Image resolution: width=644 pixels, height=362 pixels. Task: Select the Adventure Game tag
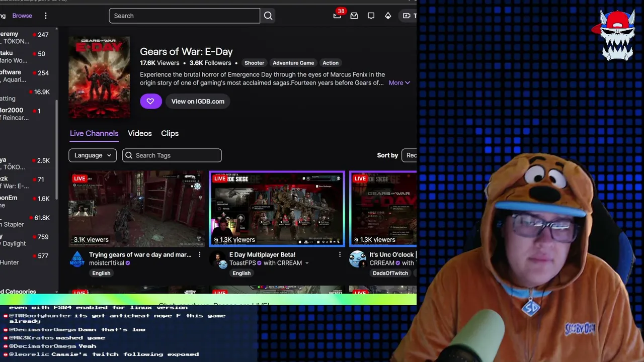[293, 63]
